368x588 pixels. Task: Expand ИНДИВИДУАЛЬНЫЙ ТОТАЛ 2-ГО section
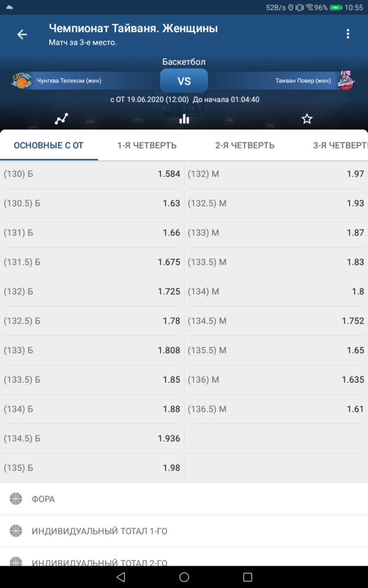(x=184, y=558)
